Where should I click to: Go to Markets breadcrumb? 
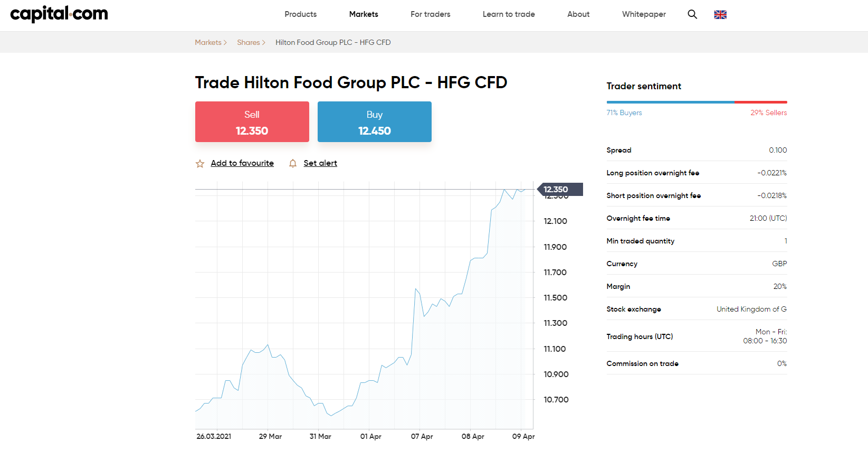coord(208,42)
